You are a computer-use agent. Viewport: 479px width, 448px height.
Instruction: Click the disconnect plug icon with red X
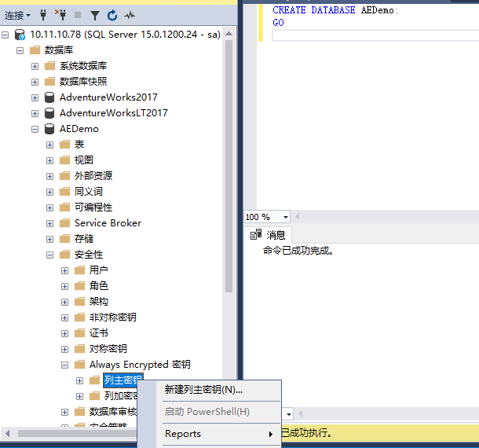click(60, 14)
